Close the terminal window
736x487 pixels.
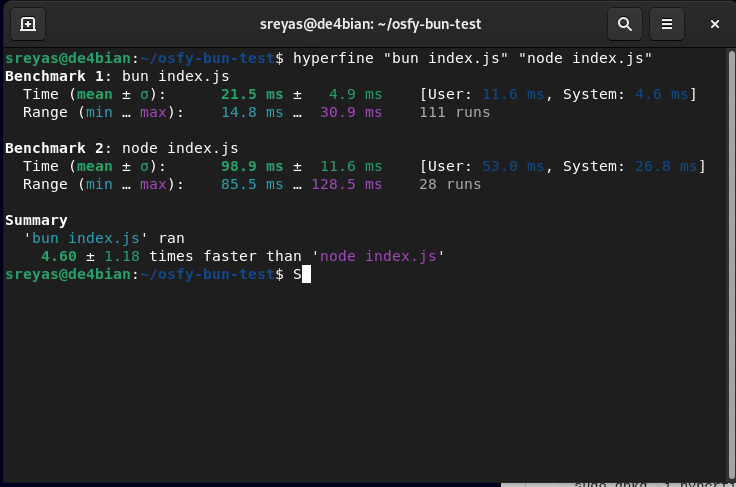[714, 24]
